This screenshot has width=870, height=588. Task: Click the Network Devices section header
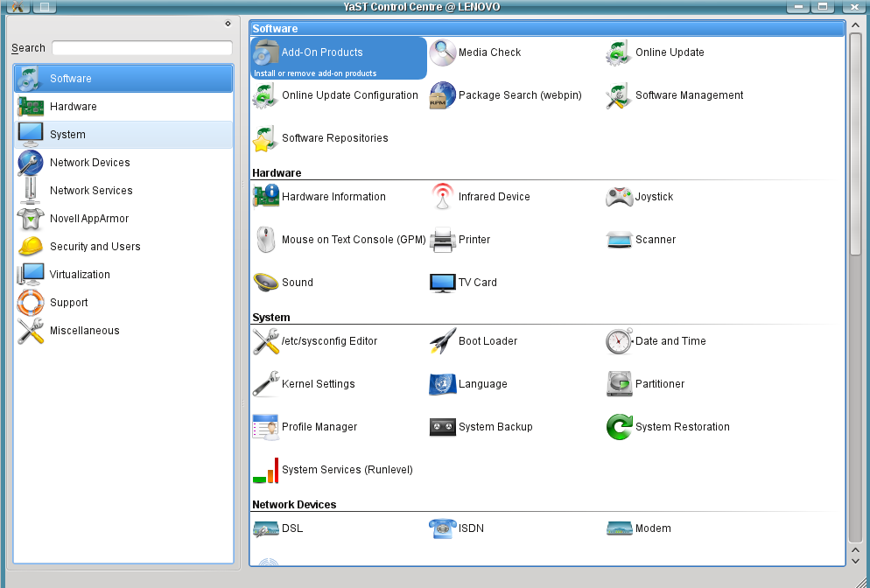(294, 505)
